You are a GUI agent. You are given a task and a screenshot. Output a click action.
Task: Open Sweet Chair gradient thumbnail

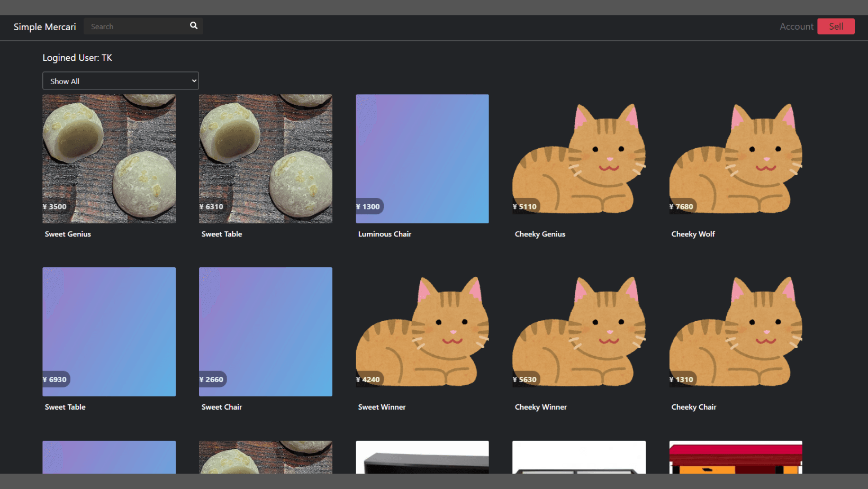point(266,332)
